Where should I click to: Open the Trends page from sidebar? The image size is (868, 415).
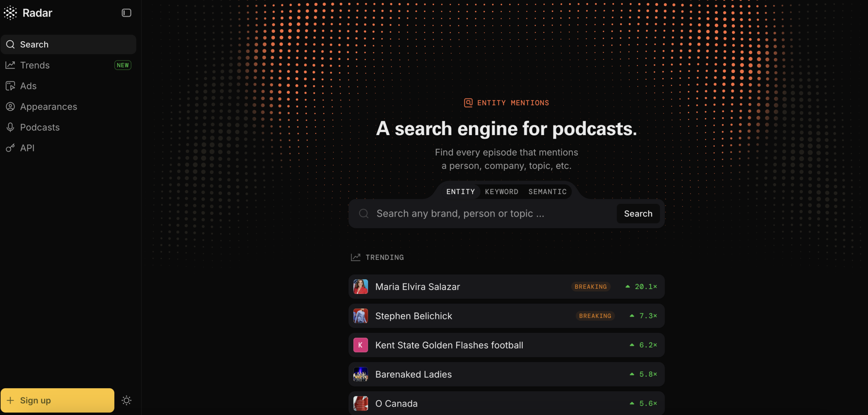pos(68,65)
